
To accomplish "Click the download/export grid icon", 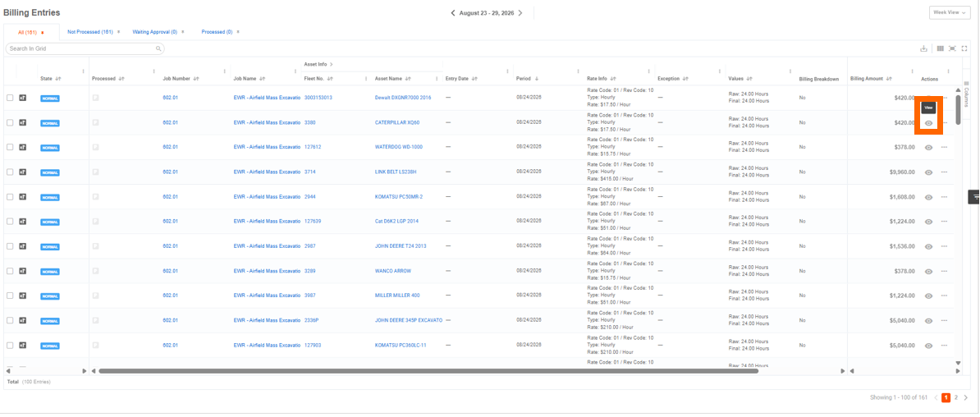I will [x=923, y=48].
